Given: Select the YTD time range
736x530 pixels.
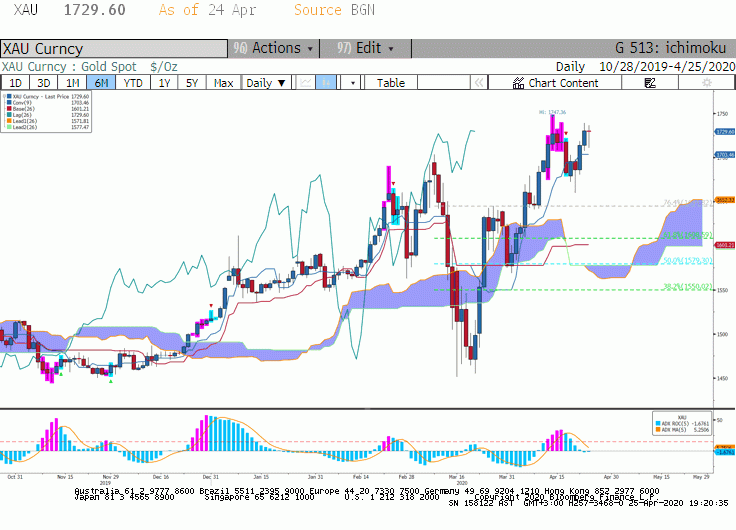Looking at the screenshot, I should pos(133,83).
